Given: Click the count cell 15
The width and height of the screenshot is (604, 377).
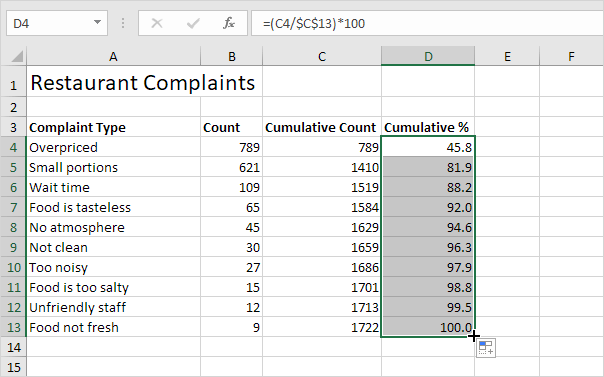Looking at the screenshot, I should click(x=232, y=287).
